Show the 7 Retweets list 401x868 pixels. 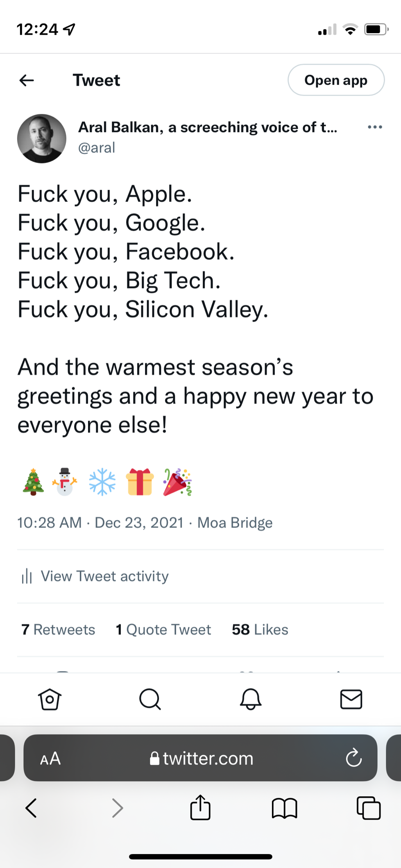click(x=58, y=630)
